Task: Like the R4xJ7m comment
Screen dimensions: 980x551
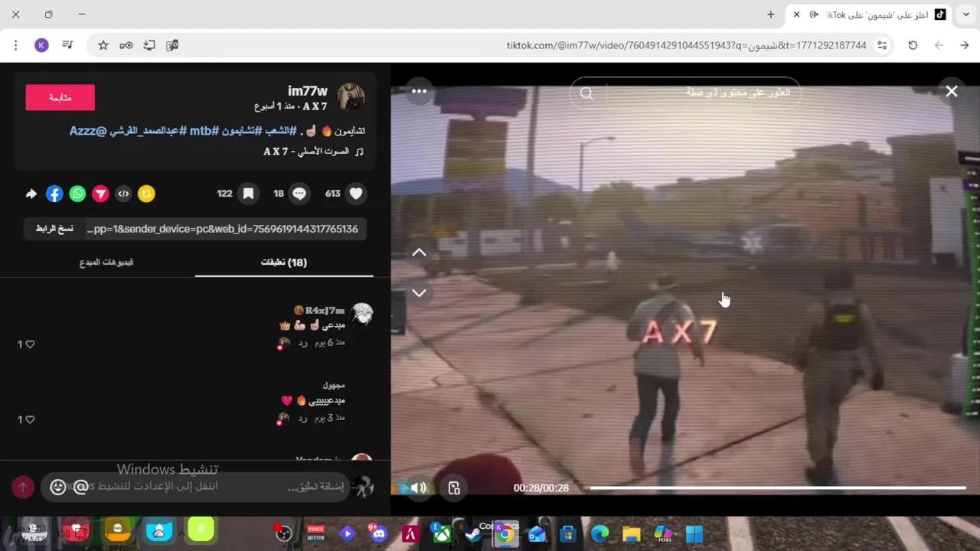Action: pos(30,344)
